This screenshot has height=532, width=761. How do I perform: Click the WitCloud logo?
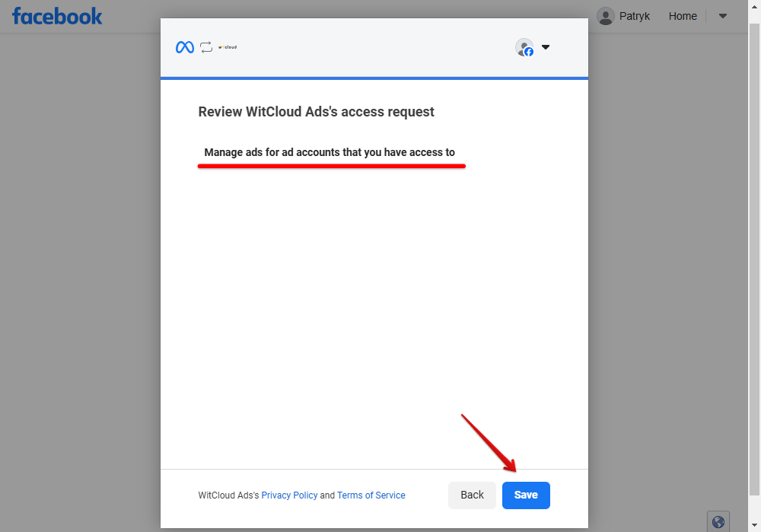[228, 47]
